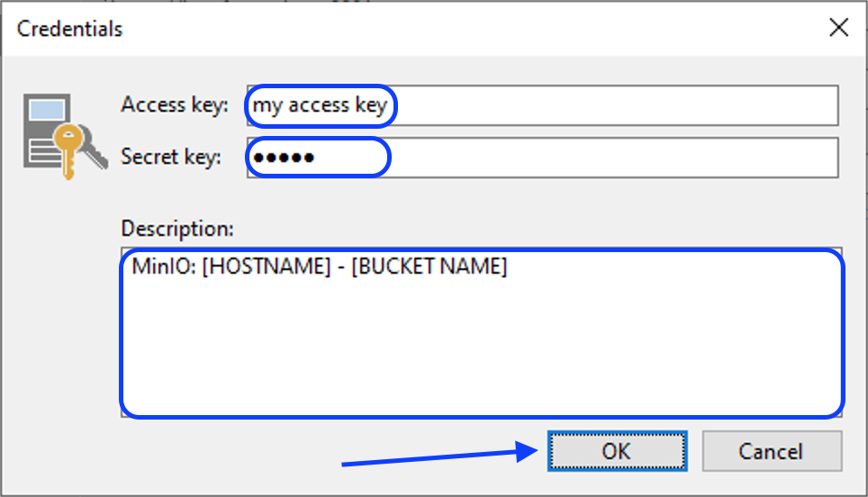This screenshot has width=868, height=497.
Task: Click the "my access key" text
Action: click(320, 105)
